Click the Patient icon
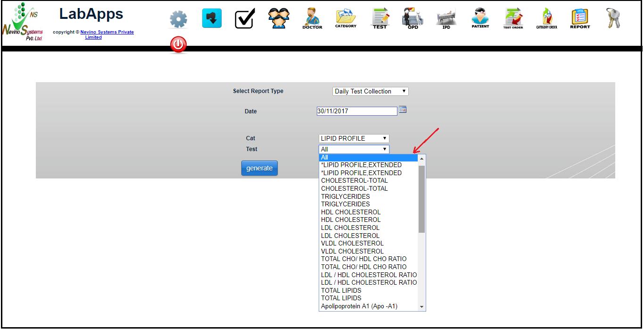Viewport: 644px width, 330px height. coord(480,18)
